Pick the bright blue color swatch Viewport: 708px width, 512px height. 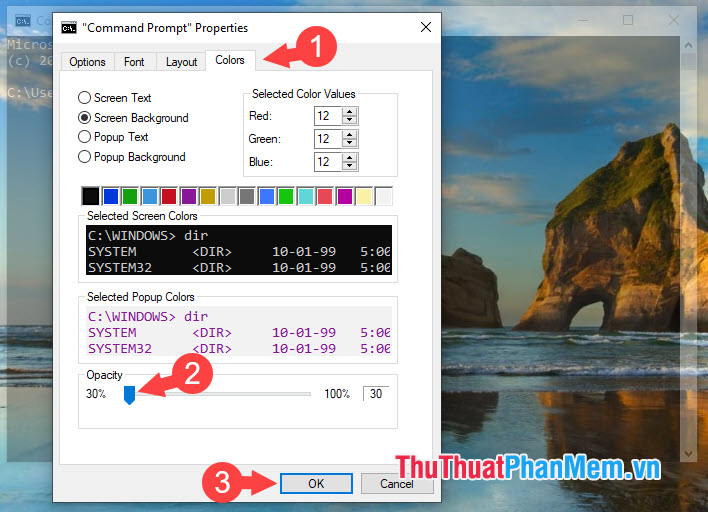[267, 196]
